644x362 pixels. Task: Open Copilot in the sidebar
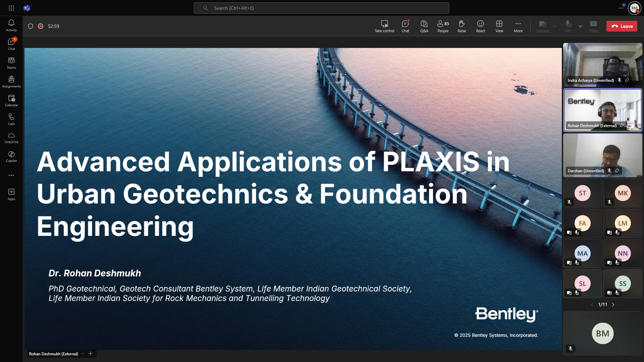[x=11, y=157]
